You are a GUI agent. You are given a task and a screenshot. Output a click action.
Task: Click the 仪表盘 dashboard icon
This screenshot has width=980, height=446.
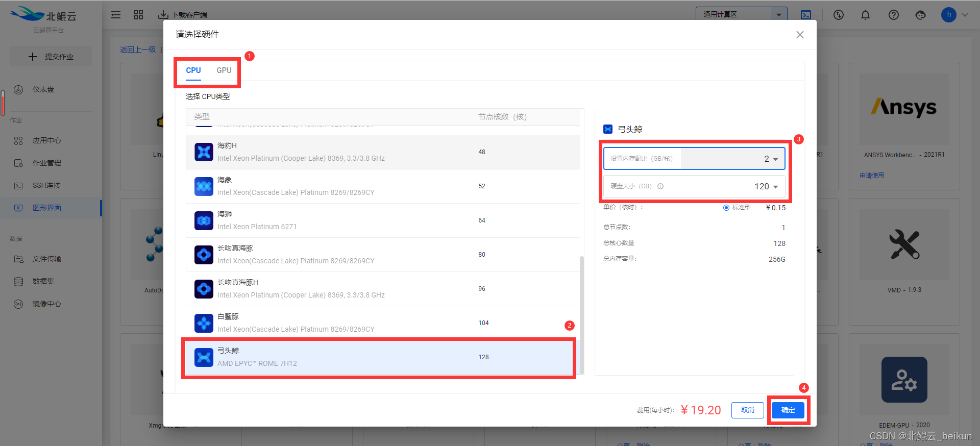(18, 89)
